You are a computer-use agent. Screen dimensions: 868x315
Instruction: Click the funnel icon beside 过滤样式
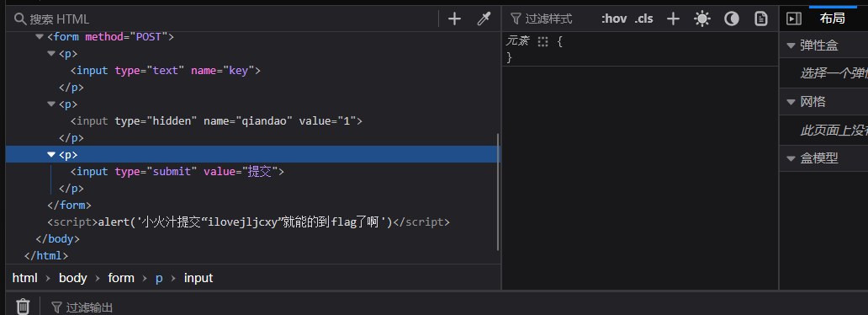coord(516,19)
